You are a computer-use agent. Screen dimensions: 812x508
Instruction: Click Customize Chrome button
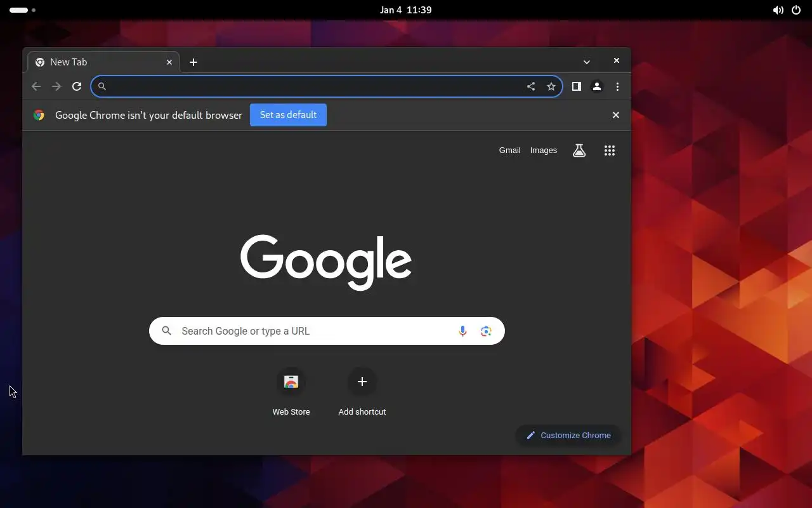click(x=568, y=435)
